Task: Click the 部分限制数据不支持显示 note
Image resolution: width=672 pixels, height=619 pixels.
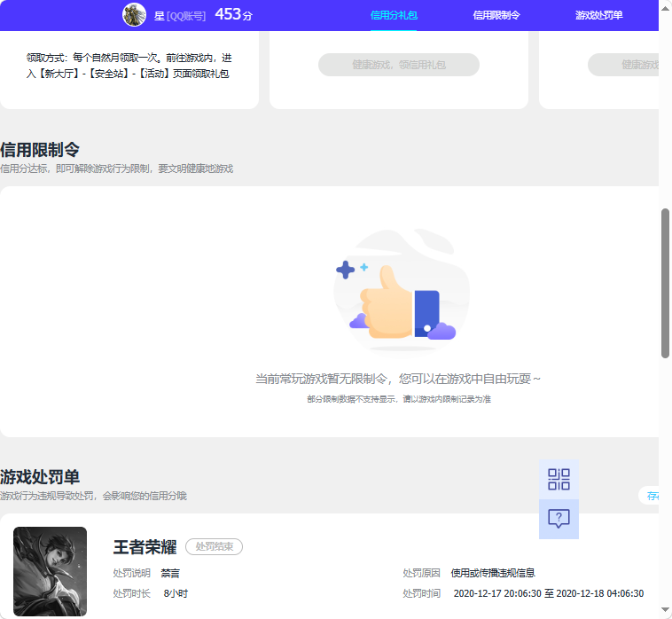Action: tap(399, 399)
